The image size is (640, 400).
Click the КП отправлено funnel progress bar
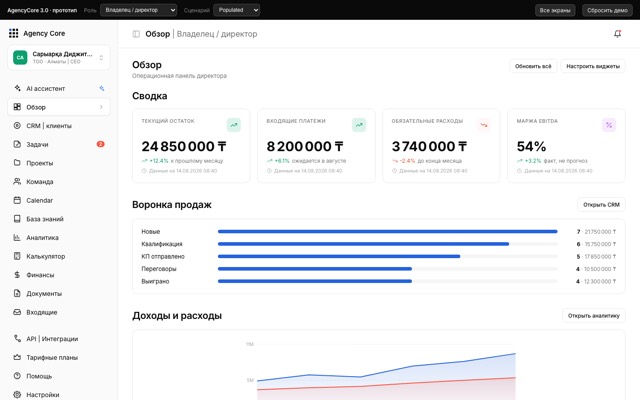[387, 256]
